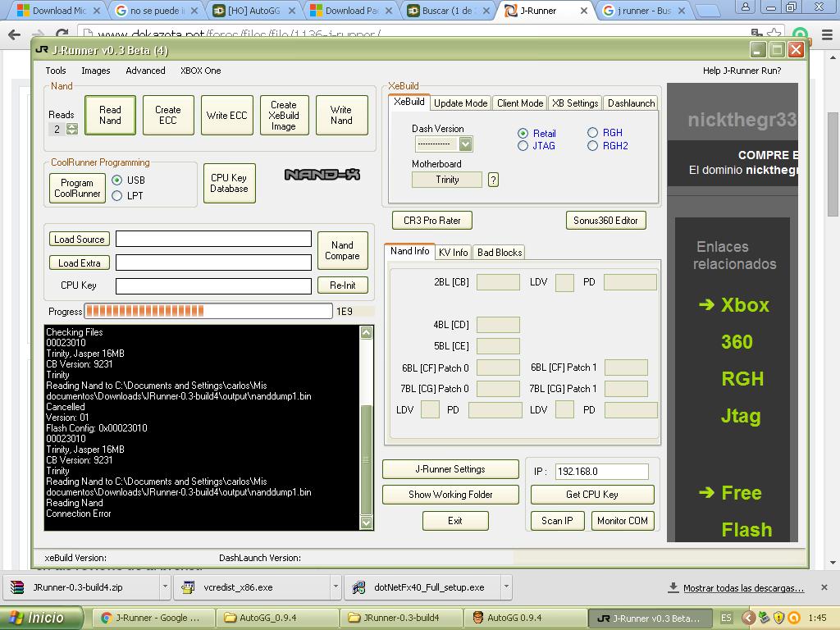The height and width of the screenshot is (630, 840).
Task: Click the ES language indicator in tray
Action: (x=726, y=618)
